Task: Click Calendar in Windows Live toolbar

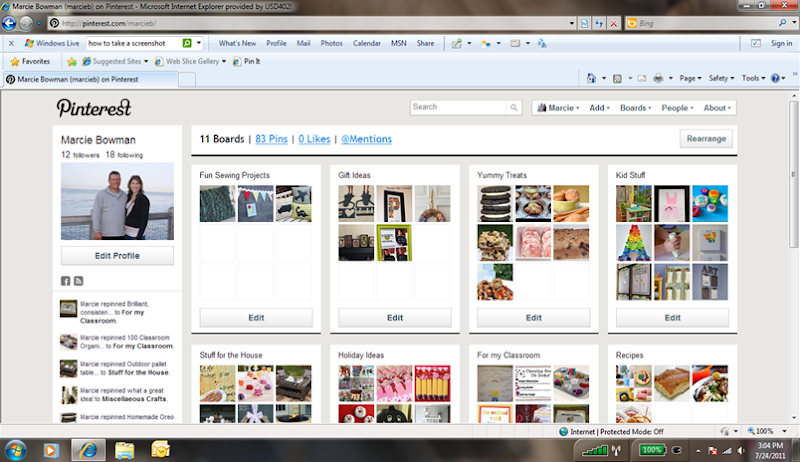Action: [367, 43]
